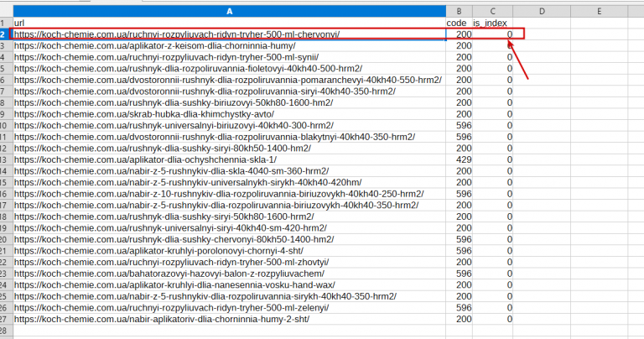Open the dvostoronnii-rushnyk siryi-40kh40-350 URL
Viewport: 644px width, 339px height.
pyautogui.click(x=205, y=91)
